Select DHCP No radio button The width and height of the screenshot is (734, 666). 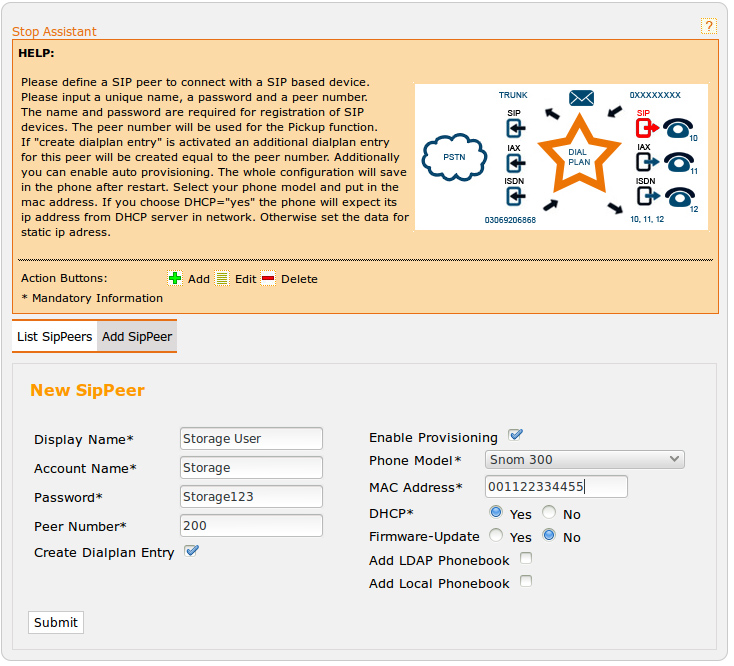(x=549, y=512)
